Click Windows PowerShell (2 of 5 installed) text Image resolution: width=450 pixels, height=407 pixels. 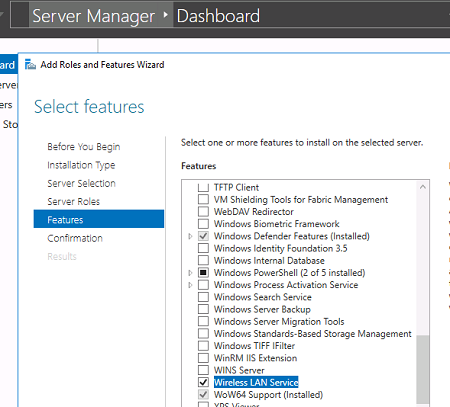click(x=289, y=273)
